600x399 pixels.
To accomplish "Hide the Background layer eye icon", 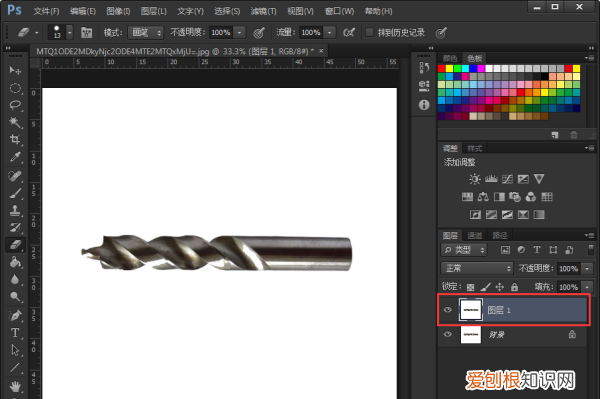I will tap(448, 334).
